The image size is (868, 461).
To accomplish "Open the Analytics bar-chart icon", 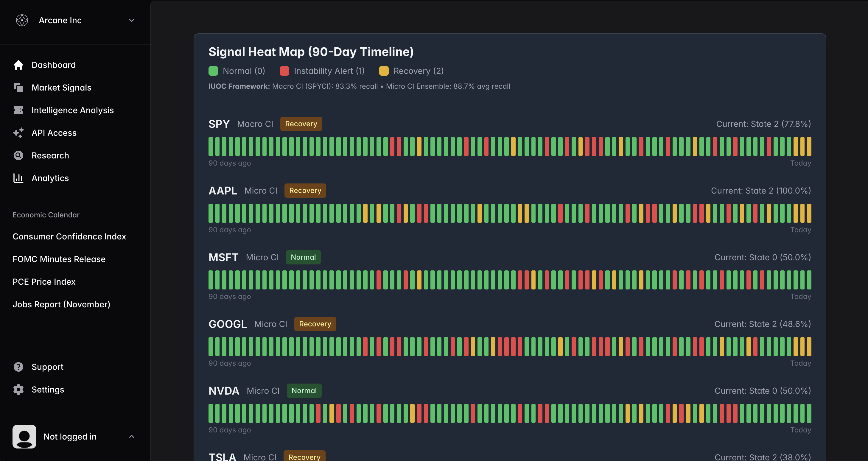I will (18, 178).
